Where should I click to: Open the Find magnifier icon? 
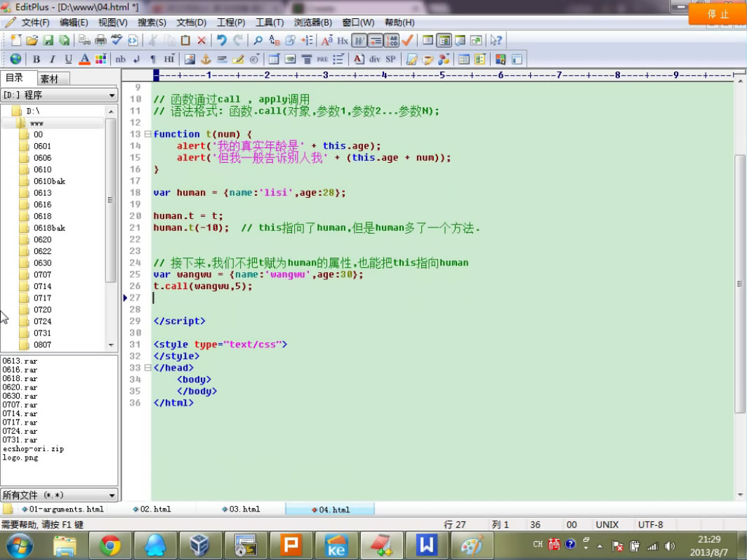(258, 41)
